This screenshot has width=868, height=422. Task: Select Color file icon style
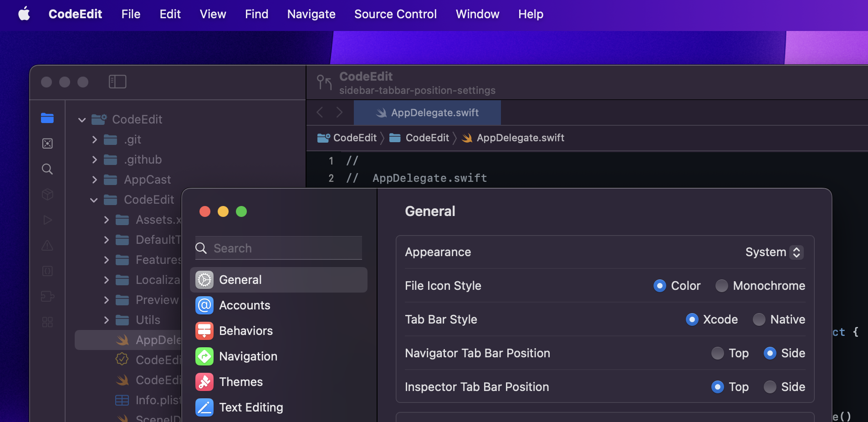pos(660,286)
